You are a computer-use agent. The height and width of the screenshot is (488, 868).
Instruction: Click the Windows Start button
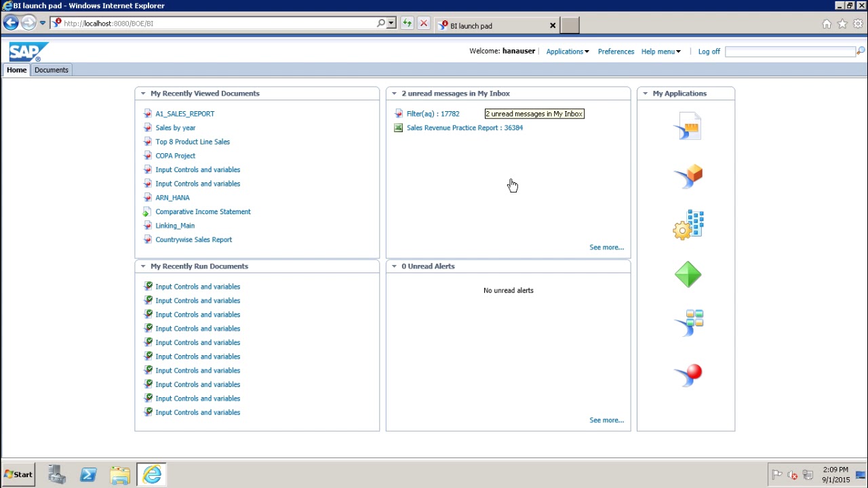click(x=18, y=474)
